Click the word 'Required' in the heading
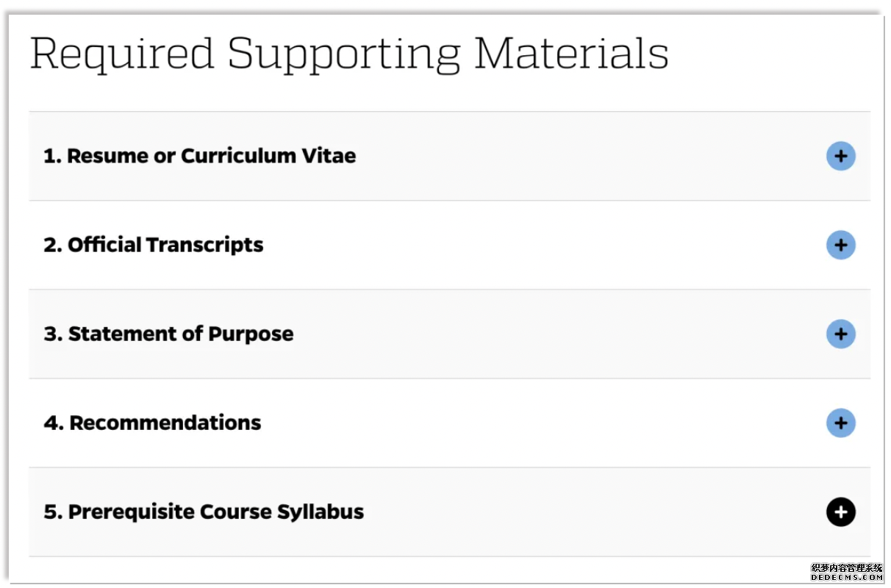891x588 pixels. click(121, 53)
